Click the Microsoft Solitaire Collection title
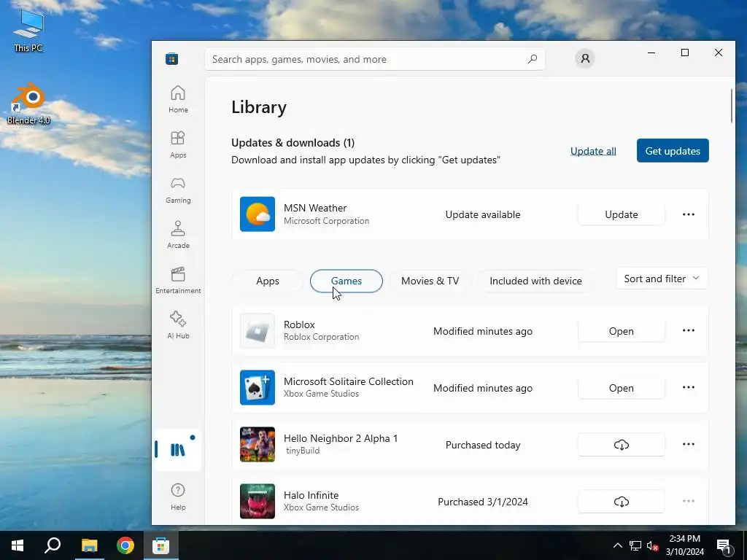 tap(348, 381)
